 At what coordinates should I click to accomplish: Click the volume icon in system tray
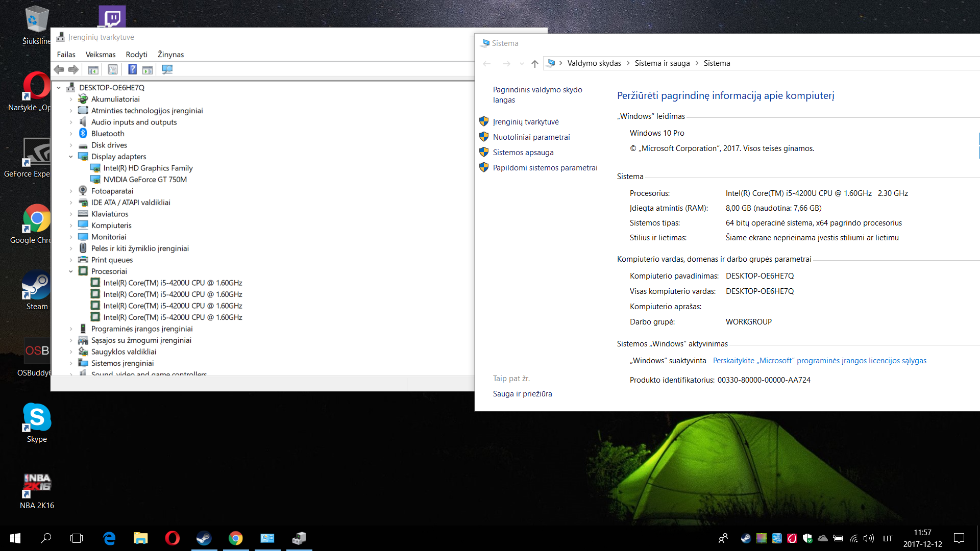pos(869,538)
